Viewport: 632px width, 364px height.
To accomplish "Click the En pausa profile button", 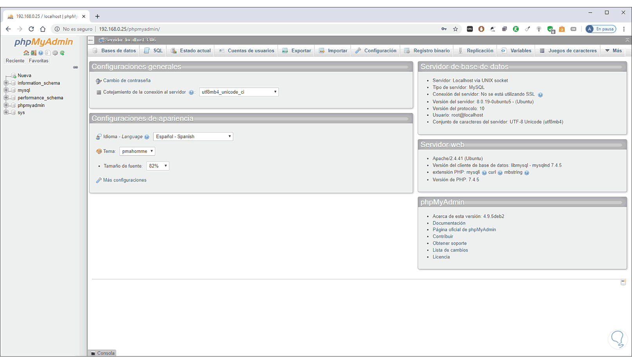I will click(601, 29).
